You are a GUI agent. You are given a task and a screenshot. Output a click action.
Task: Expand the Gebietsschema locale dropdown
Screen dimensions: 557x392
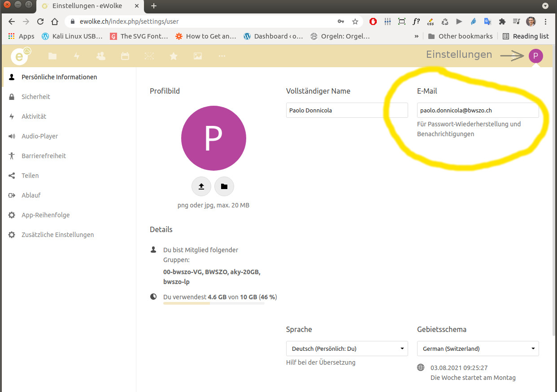pyautogui.click(x=478, y=349)
